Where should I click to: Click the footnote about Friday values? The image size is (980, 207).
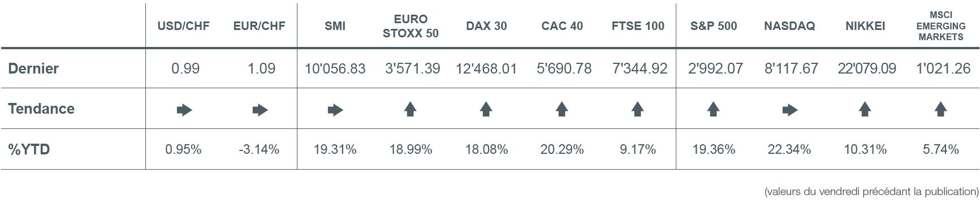(x=871, y=192)
